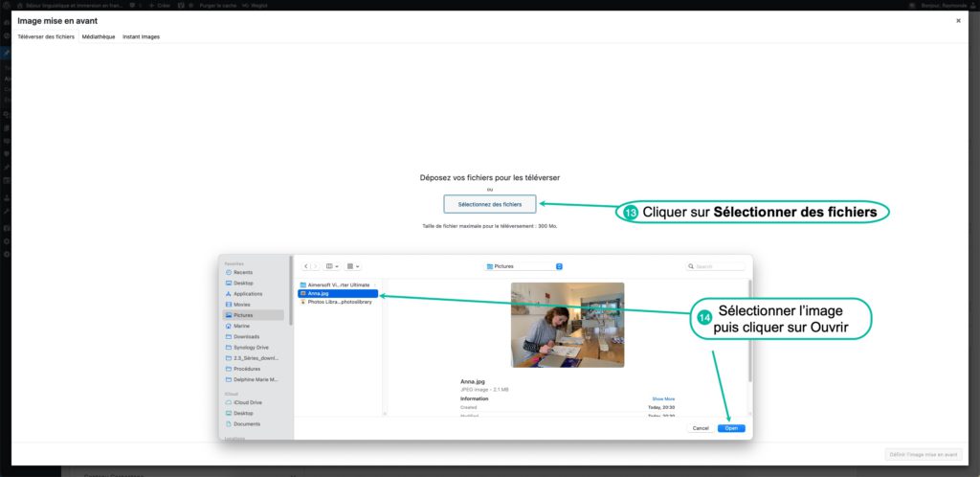Open the Pictures location dropdown
The width and height of the screenshot is (980, 477).
pos(523,266)
